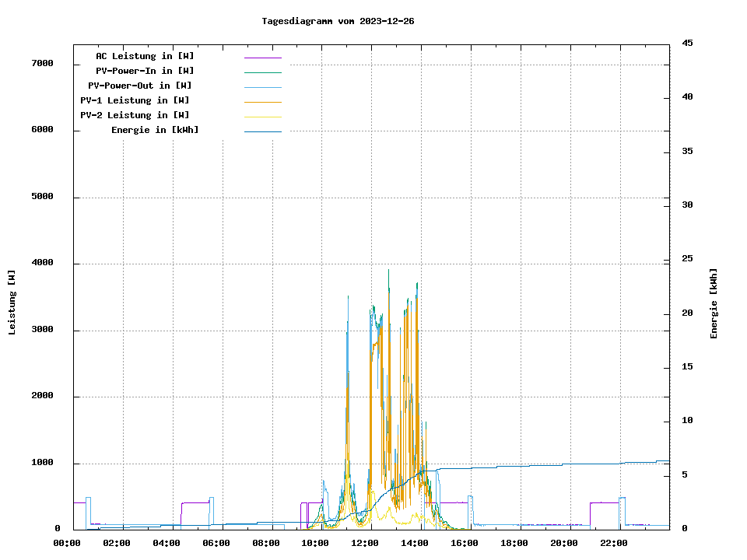Click the light blue PV-Power-Out line sample
Image resolution: width=747 pixels, height=560 pixels.
click(x=262, y=87)
